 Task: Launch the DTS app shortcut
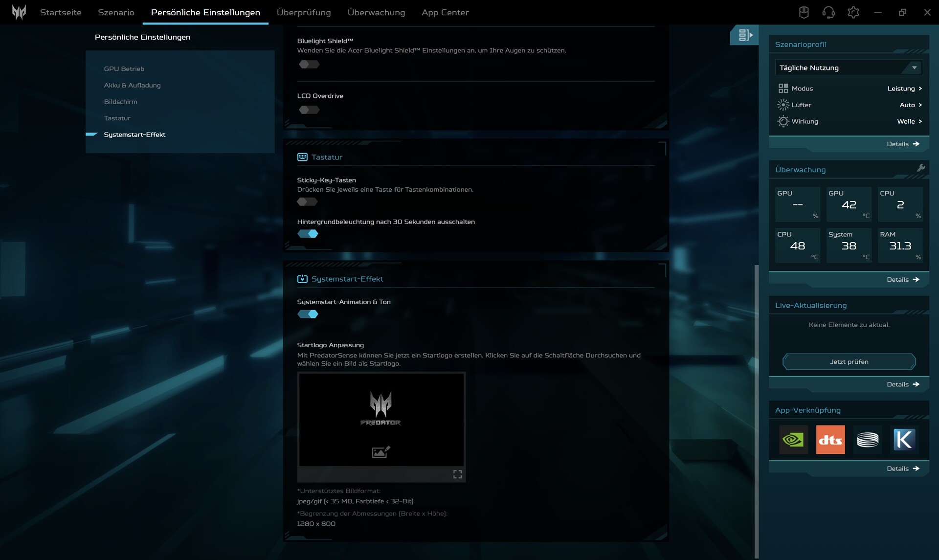point(830,440)
